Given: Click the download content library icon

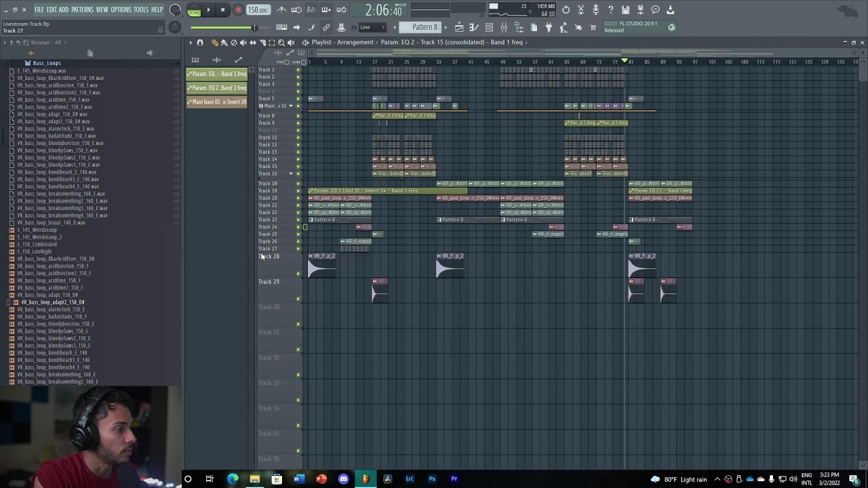Looking at the screenshot, I should 671,9.
